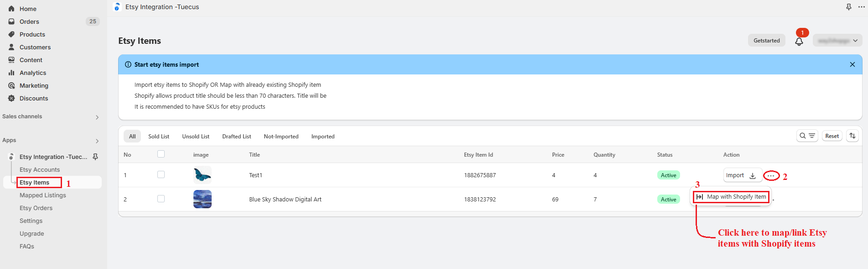868x269 pixels.
Task: Click the Reset button
Action: pyautogui.click(x=832, y=136)
